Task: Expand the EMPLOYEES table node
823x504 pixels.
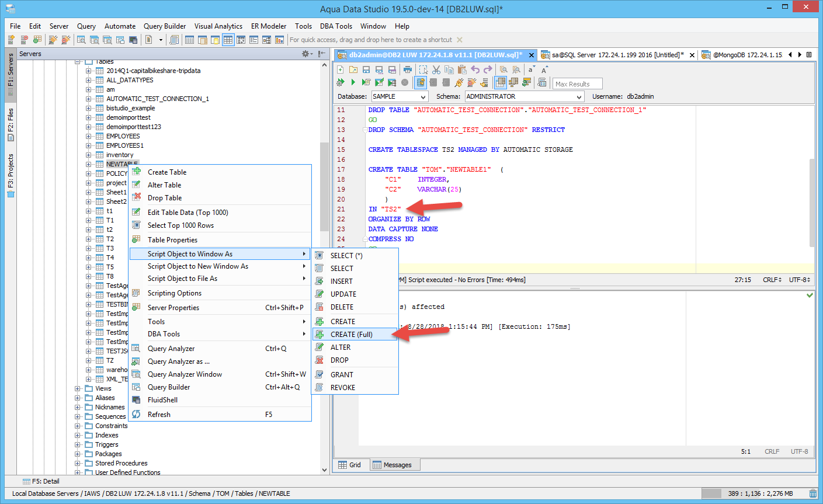Action: click(89, 136)
